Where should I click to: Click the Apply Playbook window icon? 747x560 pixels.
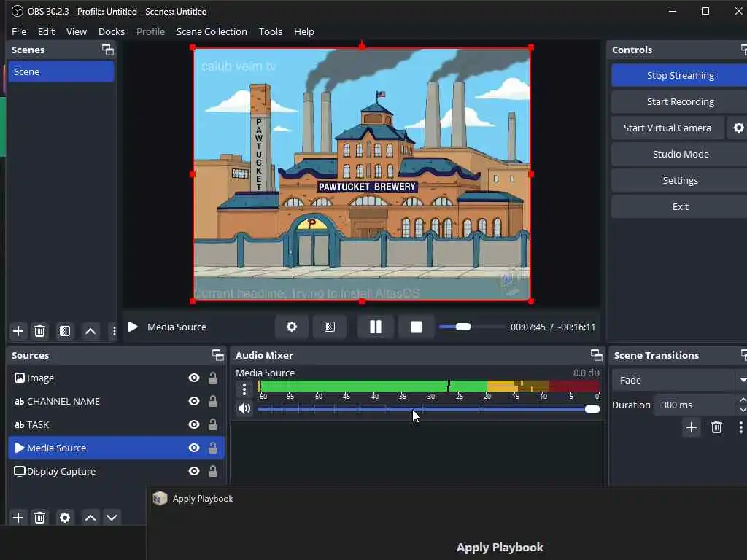tap(160, 499)
